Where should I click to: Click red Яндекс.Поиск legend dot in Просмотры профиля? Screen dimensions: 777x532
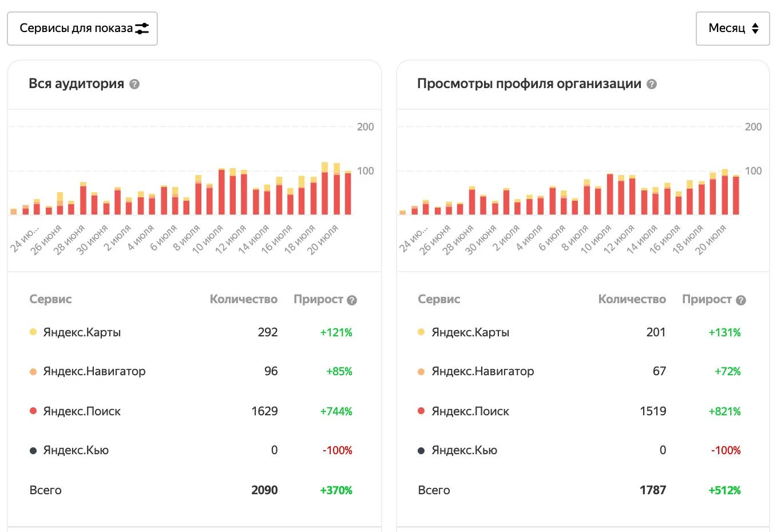click(x=421, y=411)
